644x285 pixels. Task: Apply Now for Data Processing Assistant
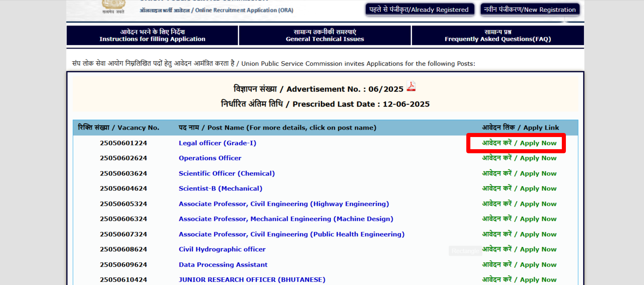(x=519, y=265)
